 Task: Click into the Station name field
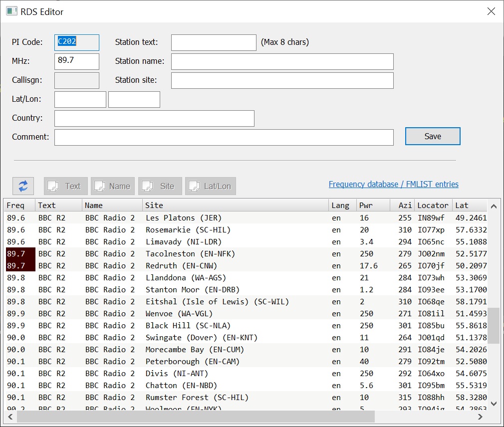(282, 61)
